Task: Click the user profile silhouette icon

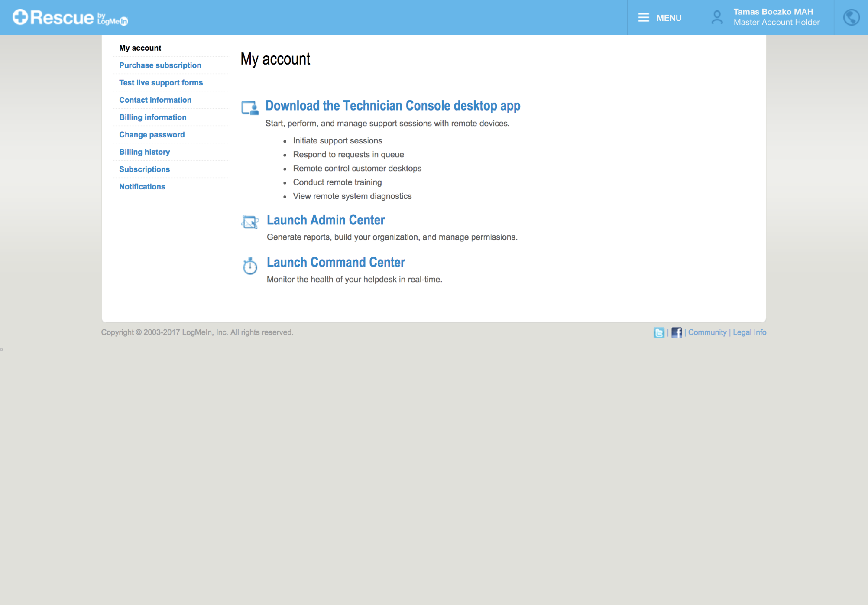Action: point(717,17)
